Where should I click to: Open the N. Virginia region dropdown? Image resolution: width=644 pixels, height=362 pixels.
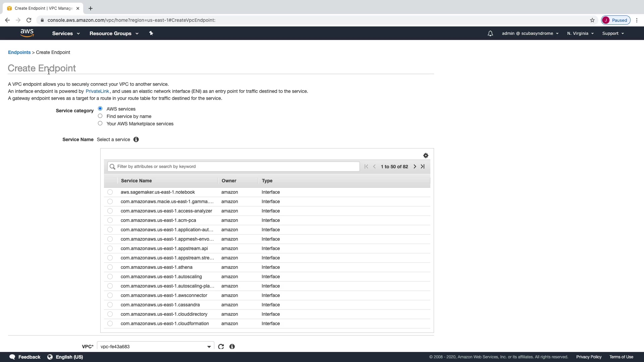click(x=580, y=34)
